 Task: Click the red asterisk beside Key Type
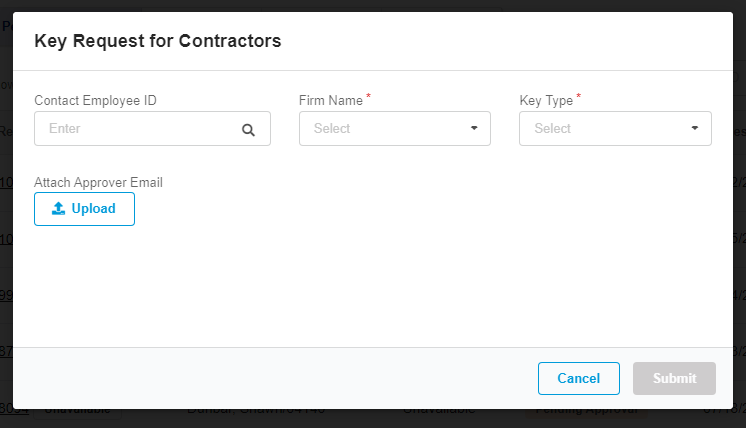pyautogui.click(x=578, y=96)
